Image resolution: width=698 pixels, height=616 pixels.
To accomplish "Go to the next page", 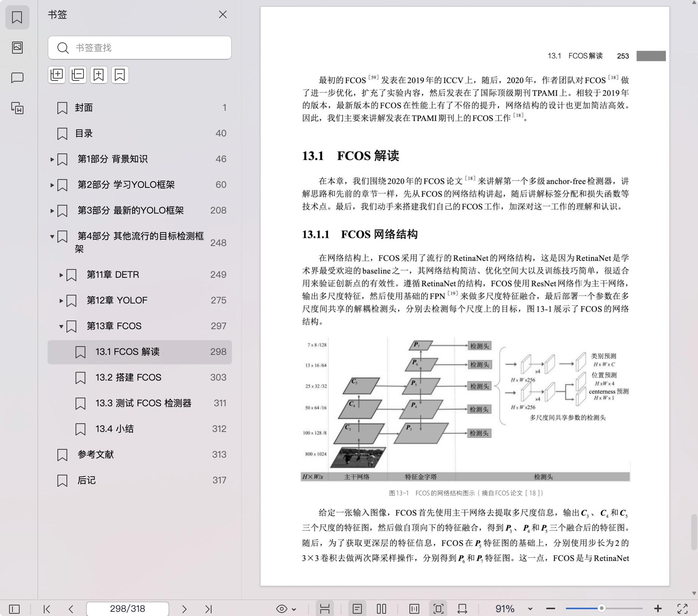I will 184,609.
